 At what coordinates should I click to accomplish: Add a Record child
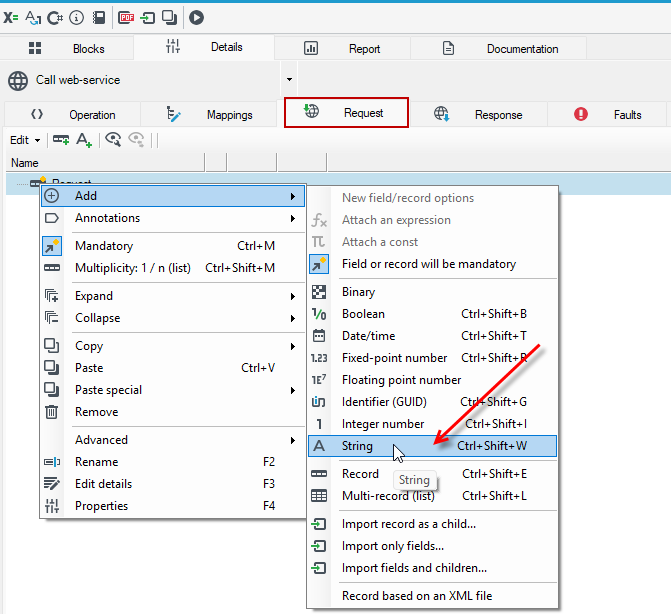432,474
